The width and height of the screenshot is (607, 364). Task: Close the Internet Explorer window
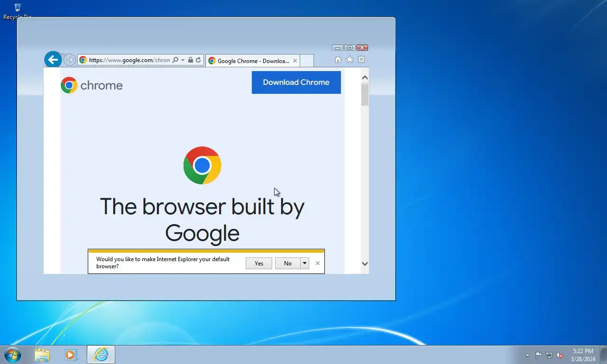pos(362,48)
